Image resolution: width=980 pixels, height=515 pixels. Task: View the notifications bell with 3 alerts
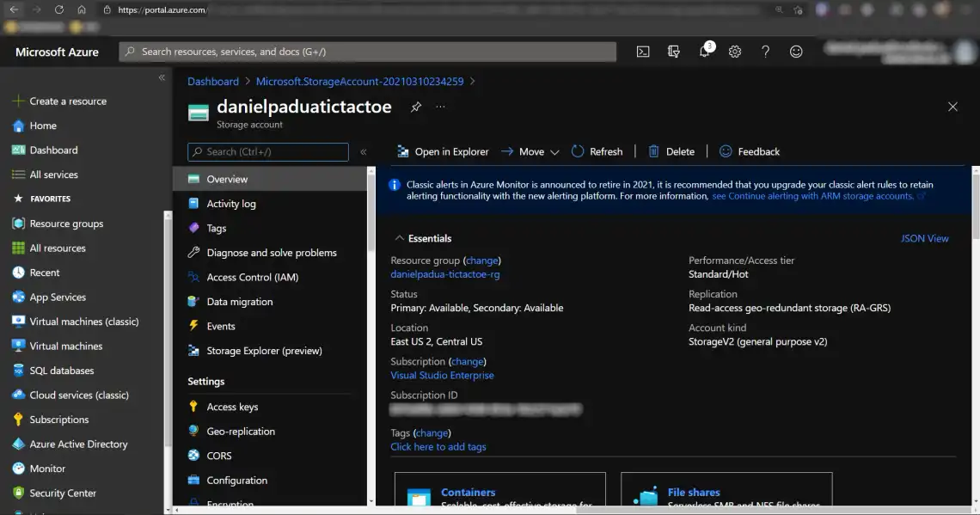click(704, 51)
